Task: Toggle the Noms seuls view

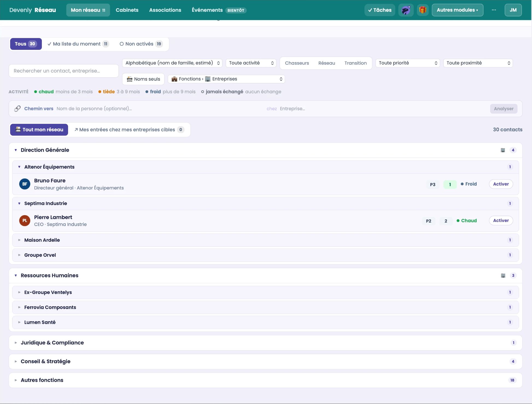Action: pos(143,79)
